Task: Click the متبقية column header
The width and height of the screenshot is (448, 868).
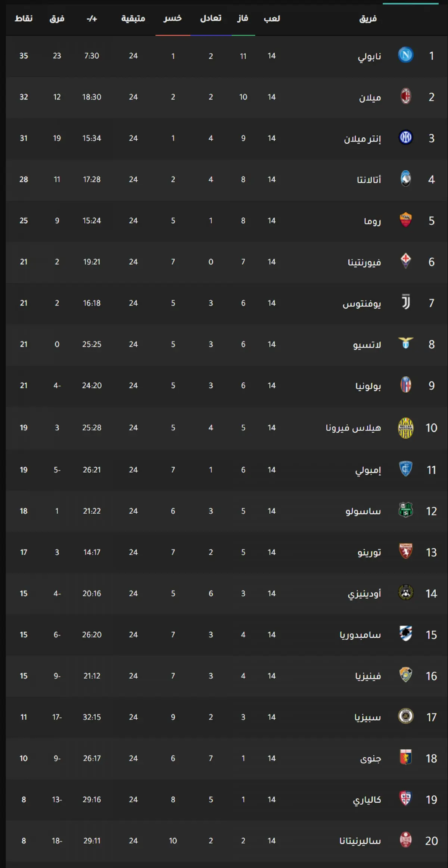Action: 133,18
